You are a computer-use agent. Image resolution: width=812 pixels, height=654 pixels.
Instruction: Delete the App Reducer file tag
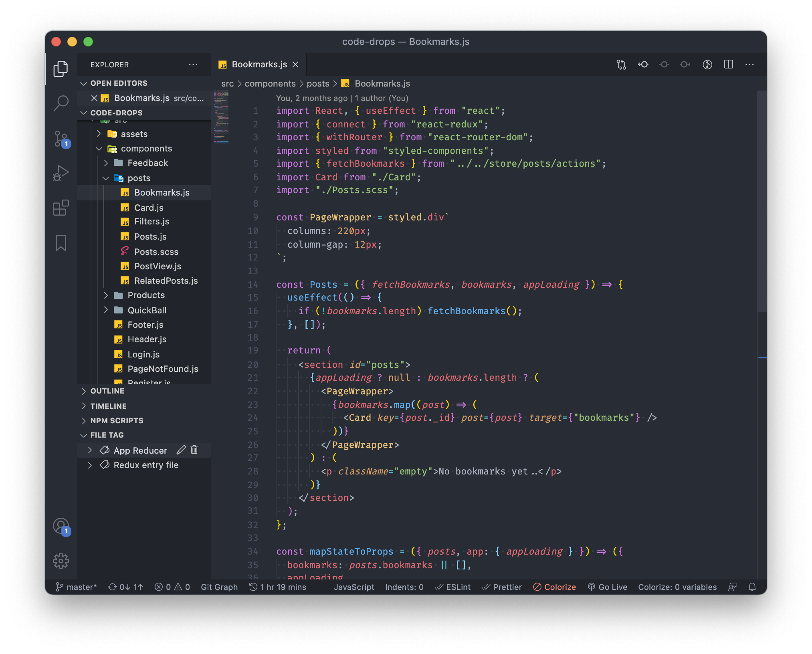[x=194, y=450]
